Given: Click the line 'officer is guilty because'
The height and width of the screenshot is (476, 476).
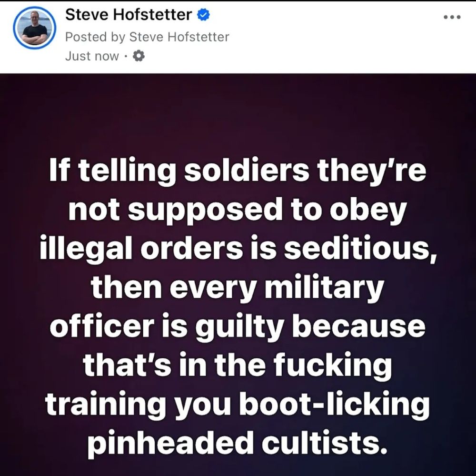Looking at the screenshot, I should pyautogui.click(x=238, y=327).
